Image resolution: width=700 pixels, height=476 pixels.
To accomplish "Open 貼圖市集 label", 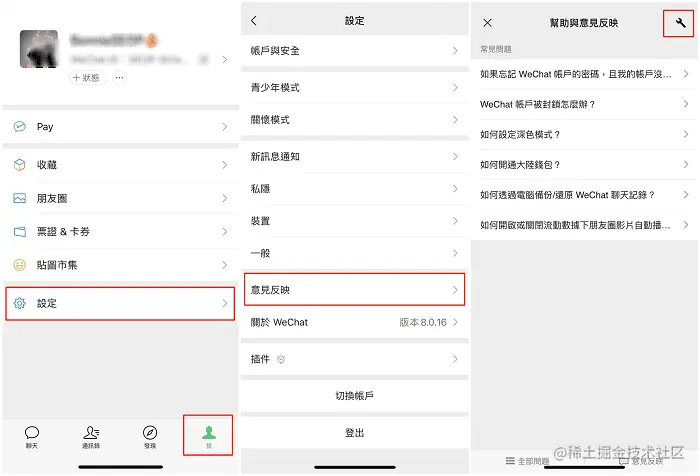I will tap(57, 265).
